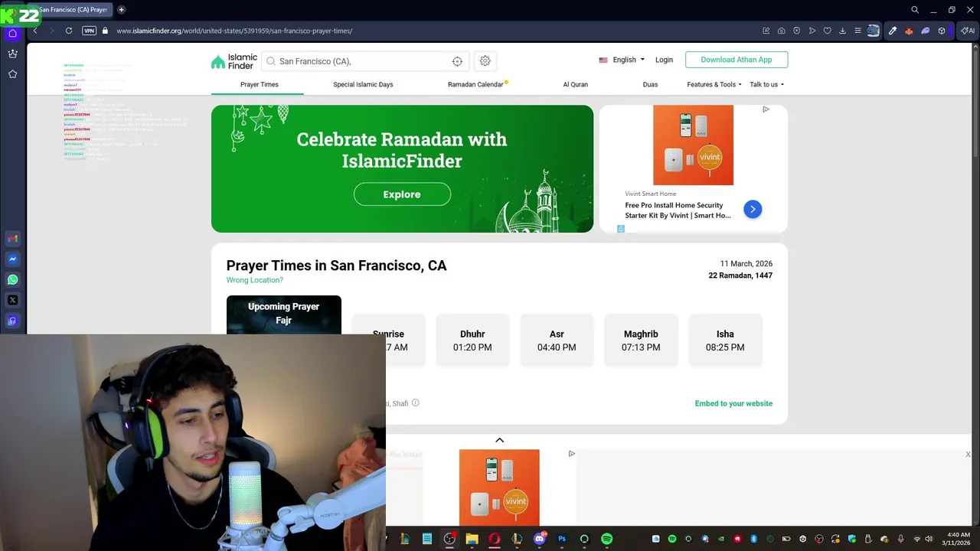Open File Explorer from the taskbar
980x551 pixels.
(x=472, y=539)
